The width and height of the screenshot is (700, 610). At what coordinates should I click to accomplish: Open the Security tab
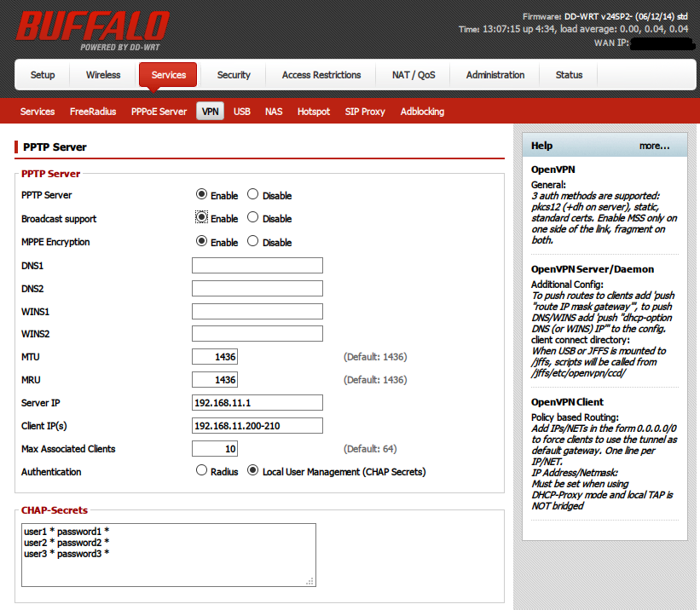(234, 75)
